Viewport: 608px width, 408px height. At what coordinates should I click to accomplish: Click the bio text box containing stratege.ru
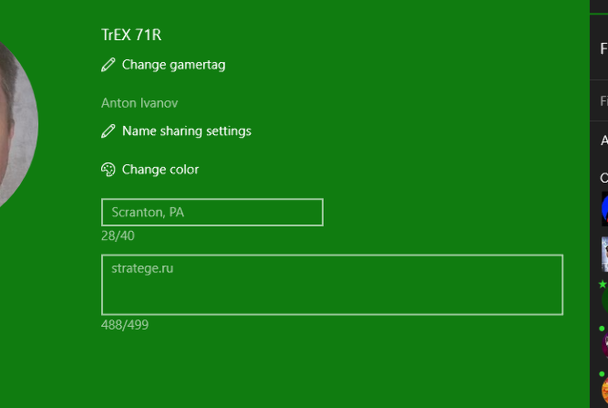pyautogui.click(x=332, y=285)
